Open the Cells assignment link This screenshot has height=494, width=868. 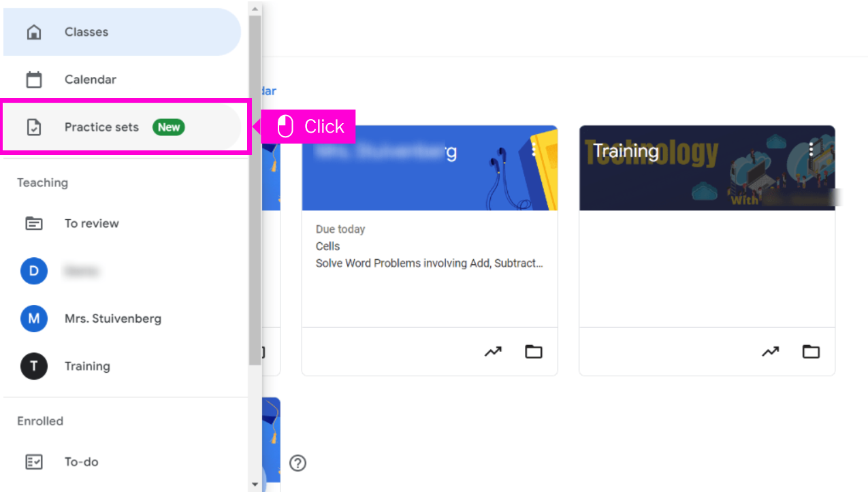(x=327, y=246)
